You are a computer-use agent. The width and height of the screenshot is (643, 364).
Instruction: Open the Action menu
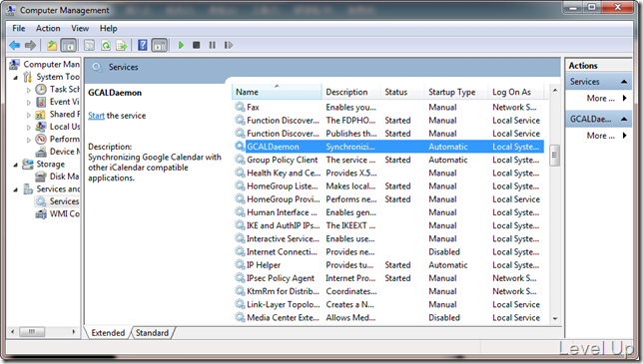pyautogui.click(x=48, y=28)
